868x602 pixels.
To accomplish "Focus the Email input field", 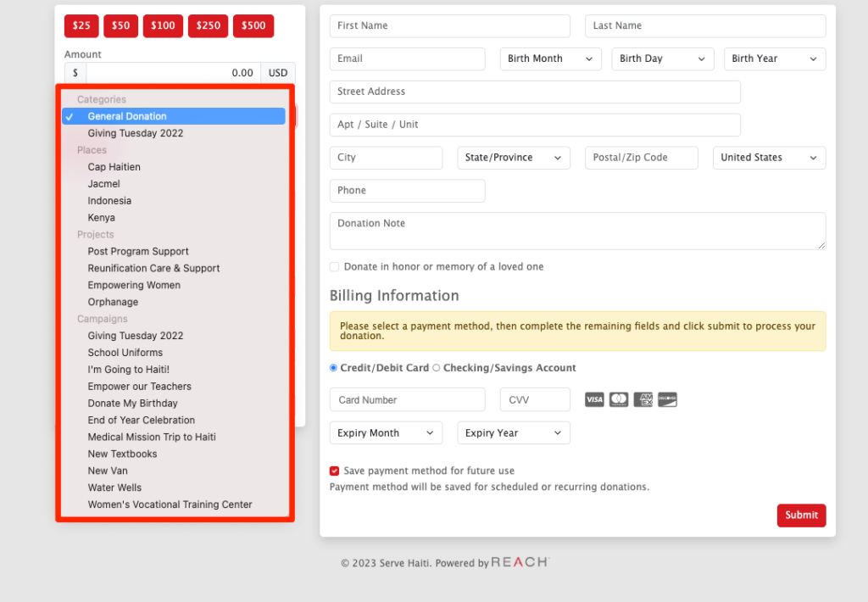I will click(408, 59).
